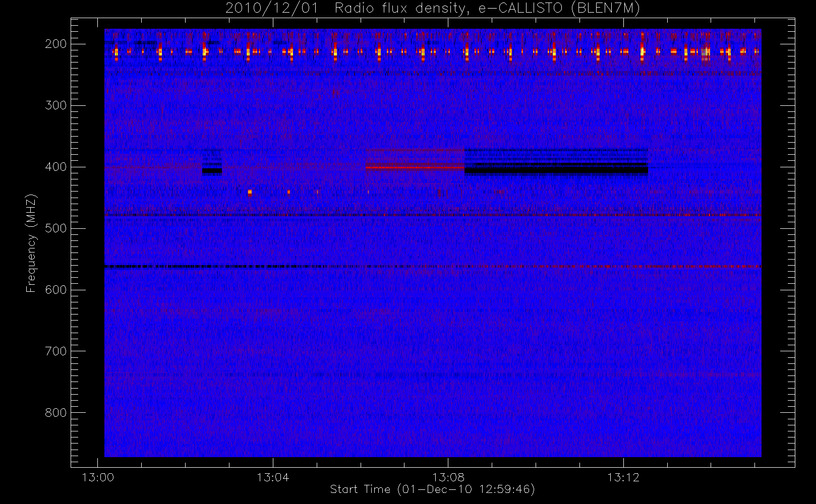Viewport: 816px width, 504px height.
Task: Click the "Start Time (01-Dec-10 12:59:46)" x-axis label
Action: click(433, 489)
